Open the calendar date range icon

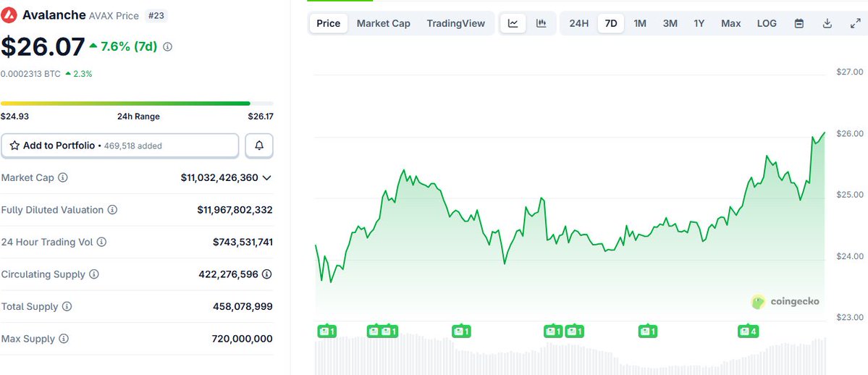pos(799,23)
